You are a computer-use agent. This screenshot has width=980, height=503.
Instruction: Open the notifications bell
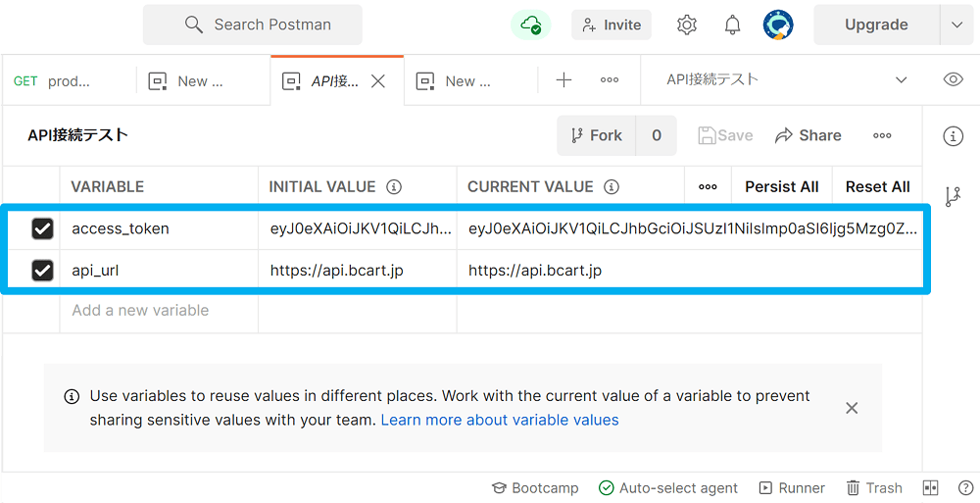[732, 25]
